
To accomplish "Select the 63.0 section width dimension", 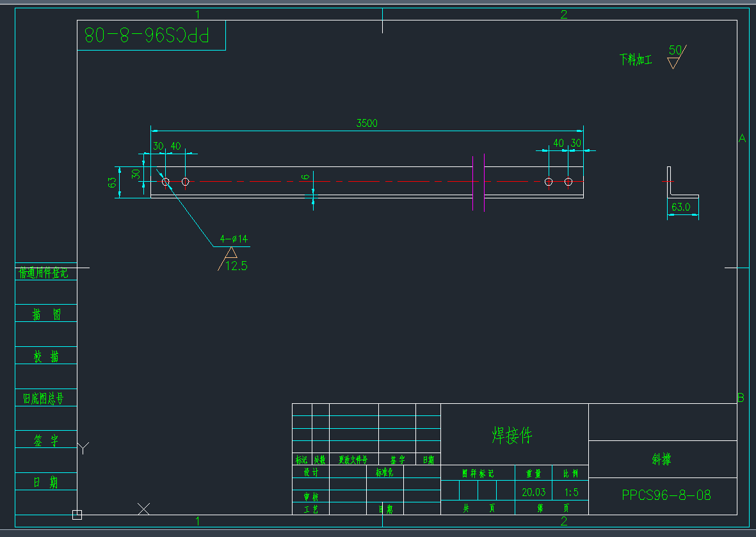I will click(x=681, y=207).
